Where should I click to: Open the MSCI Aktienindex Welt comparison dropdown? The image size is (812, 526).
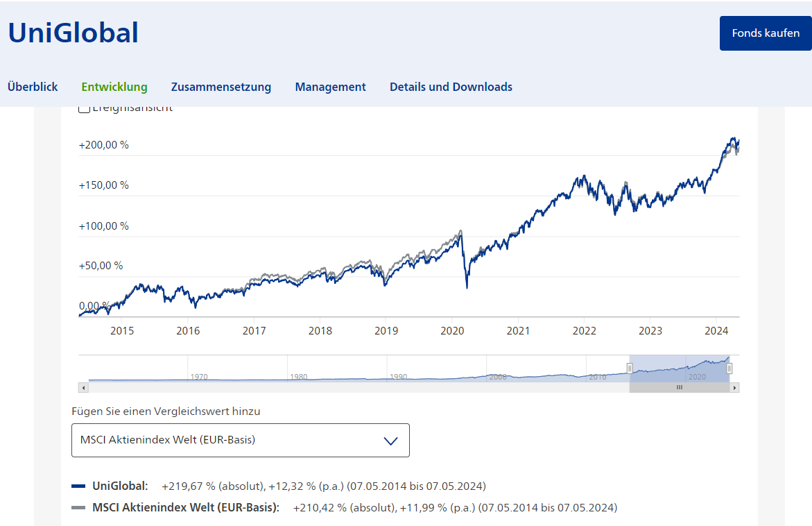[241, 440]
